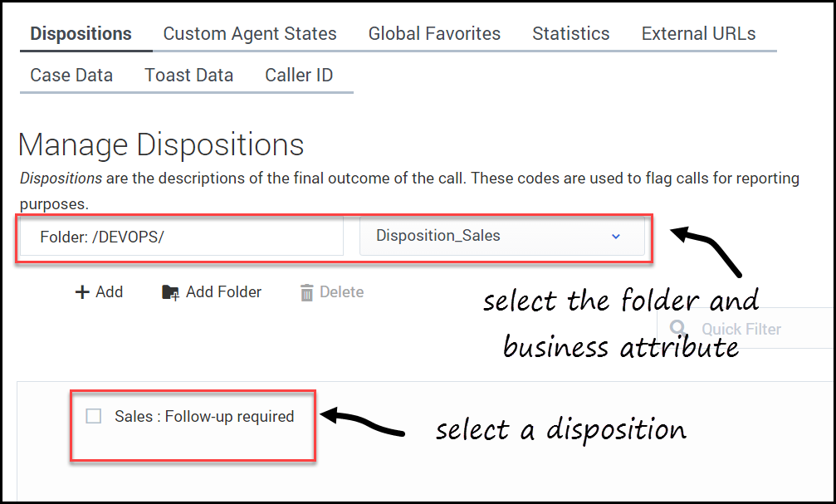836x504 pixels.
Task: Click the Delete button label
Action: (x=341, y=292)
